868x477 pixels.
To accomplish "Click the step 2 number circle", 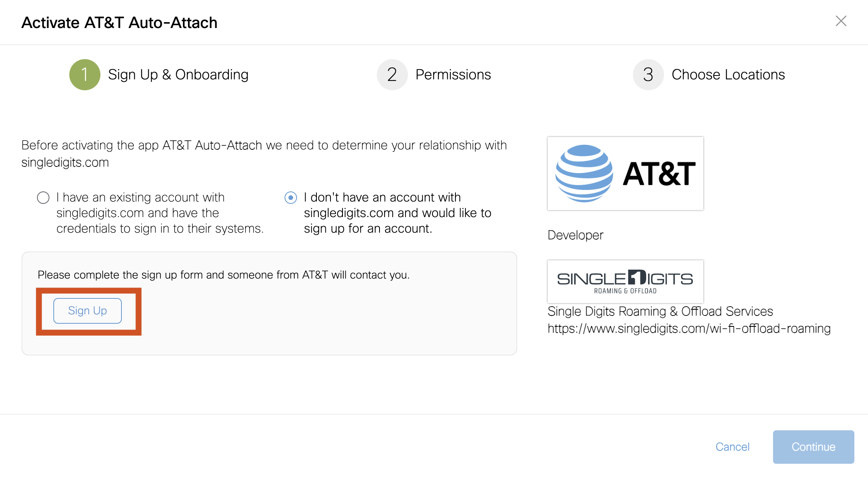I will pyautogui.click(x=392, y=75).
